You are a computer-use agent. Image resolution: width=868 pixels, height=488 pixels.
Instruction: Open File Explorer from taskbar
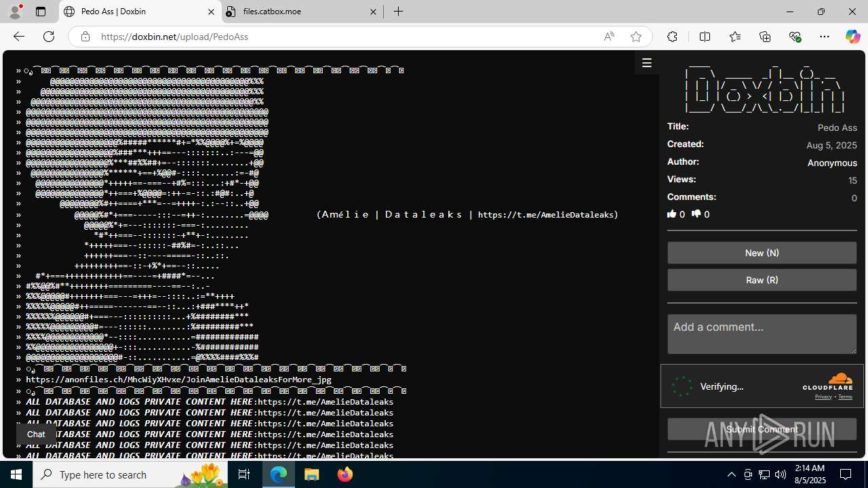[312, 474]
